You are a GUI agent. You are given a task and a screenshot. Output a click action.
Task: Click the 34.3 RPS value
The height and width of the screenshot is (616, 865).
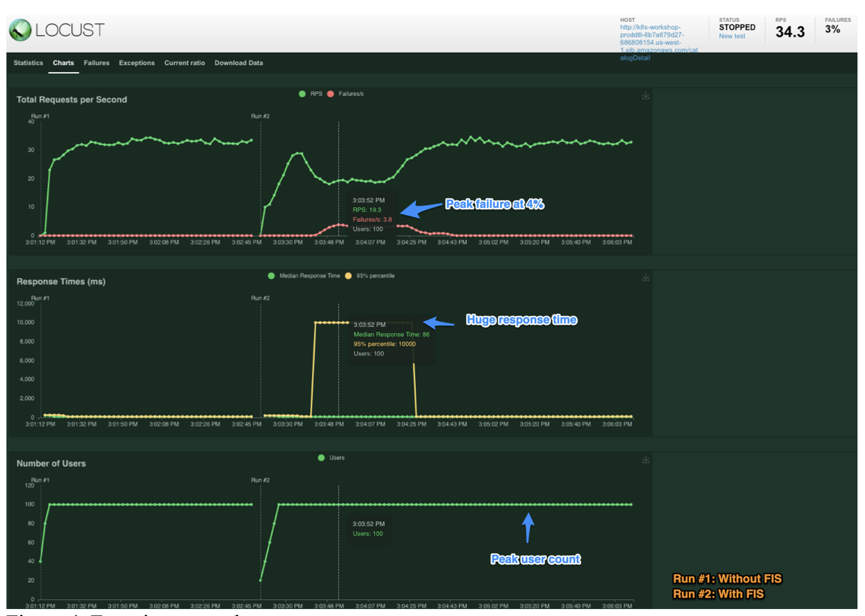pyautogui.click(x=790, y=32)
